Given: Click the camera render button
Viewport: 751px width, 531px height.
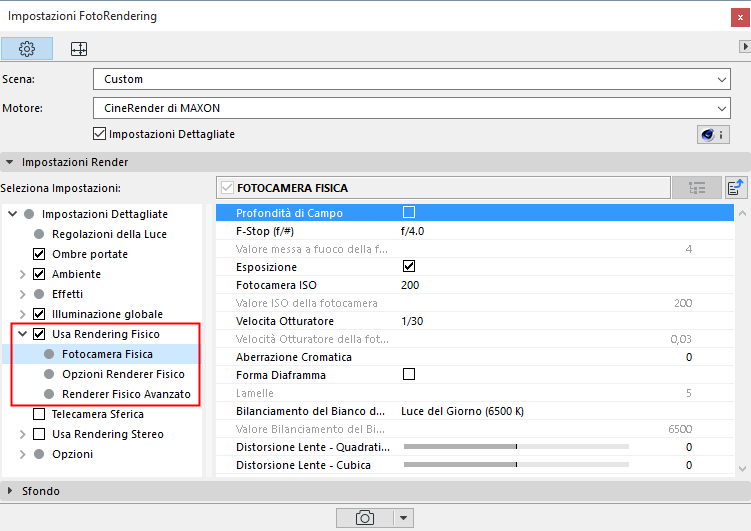Looking at the screenshot, I should click(364, 518).
